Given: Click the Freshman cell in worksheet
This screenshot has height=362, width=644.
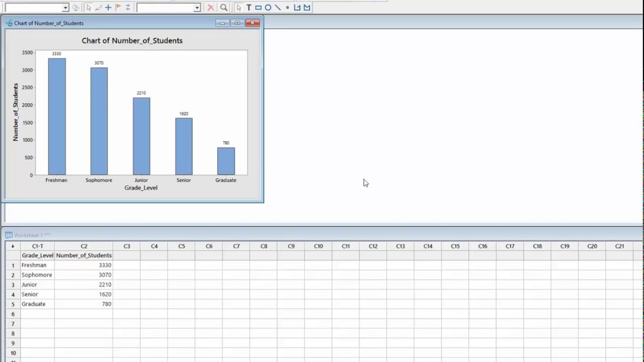Looking at the screenshot, I should pos(38,265).
